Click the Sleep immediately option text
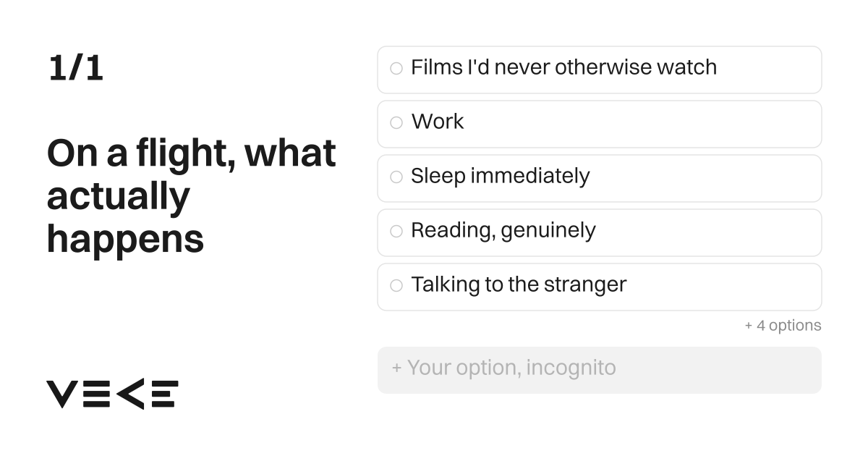 click(x=500, y=176)
